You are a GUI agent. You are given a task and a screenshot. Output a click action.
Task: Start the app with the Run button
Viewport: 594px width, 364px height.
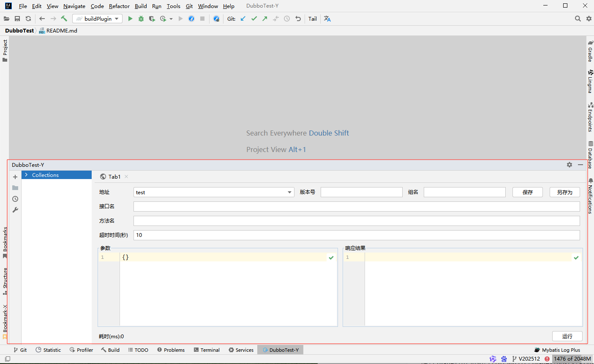tap(130, 19)
